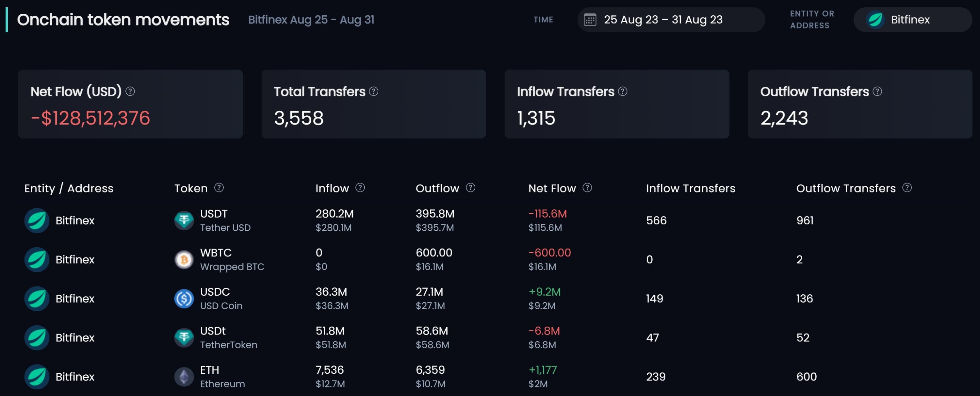Click the ETH Ethereum token icon

click(184, 377)
